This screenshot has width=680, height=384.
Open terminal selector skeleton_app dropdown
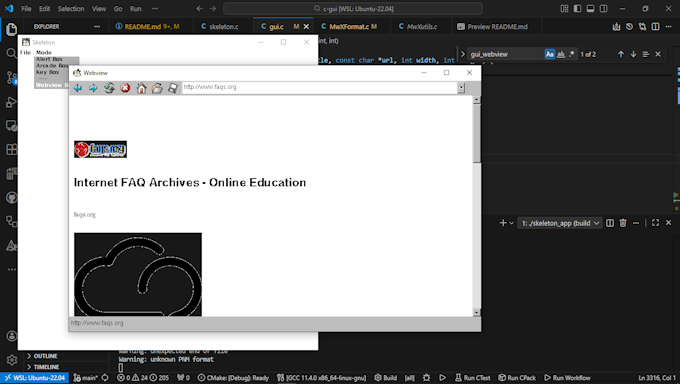click(559, 223)
